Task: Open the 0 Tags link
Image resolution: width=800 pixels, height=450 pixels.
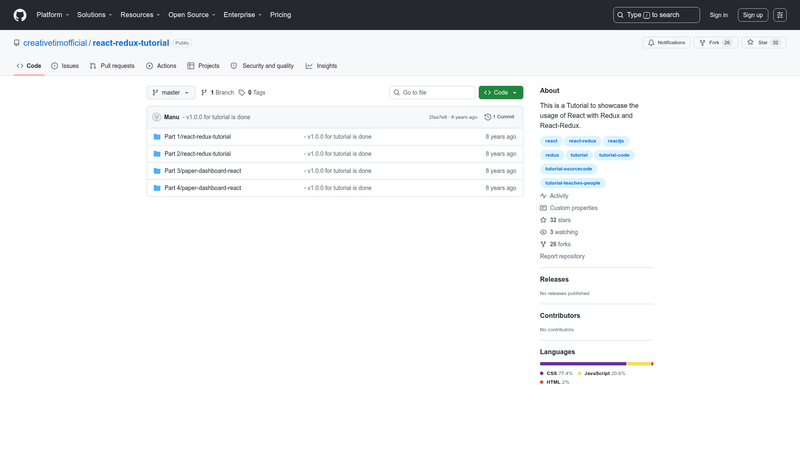Action: tap(253, 92)
